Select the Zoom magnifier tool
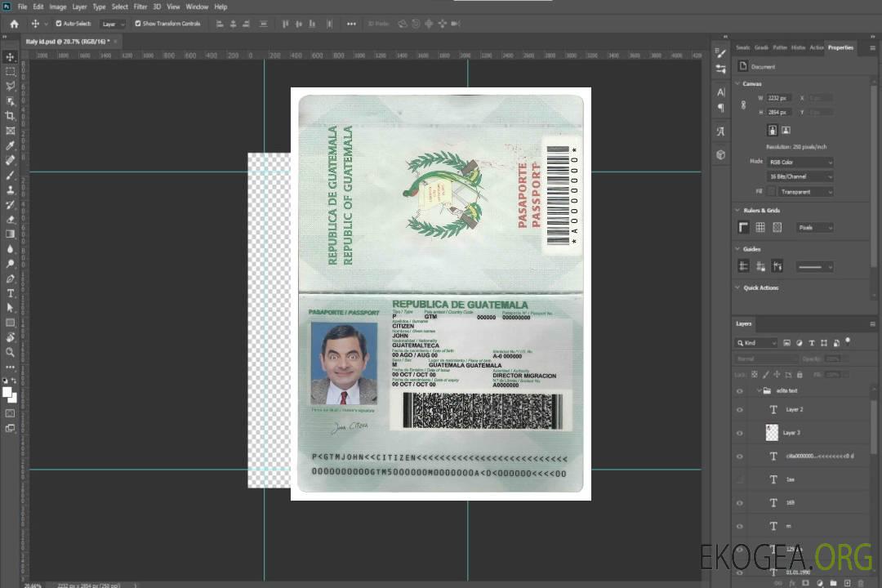 [10, 352]
